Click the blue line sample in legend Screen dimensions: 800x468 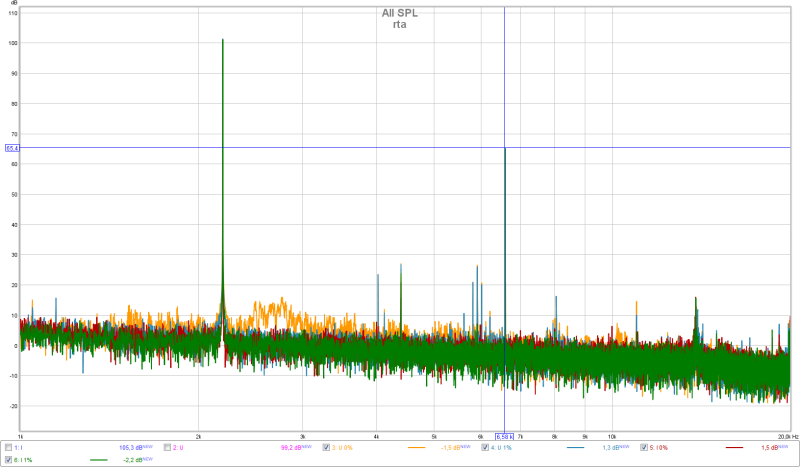coord(575,448)
